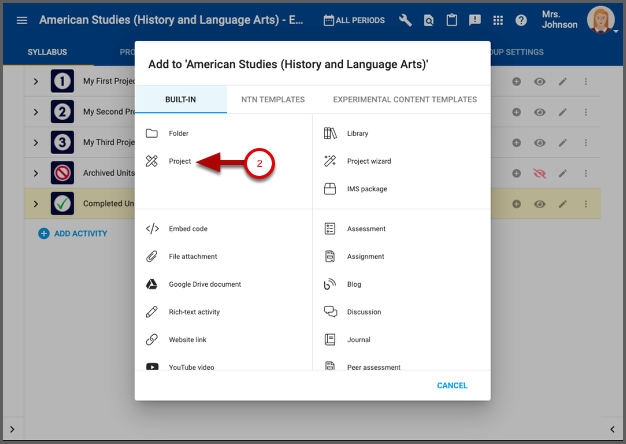The image size is (626, 444).
Task: Choose Project from the built-in list
Action: click(x=180, y=161)
